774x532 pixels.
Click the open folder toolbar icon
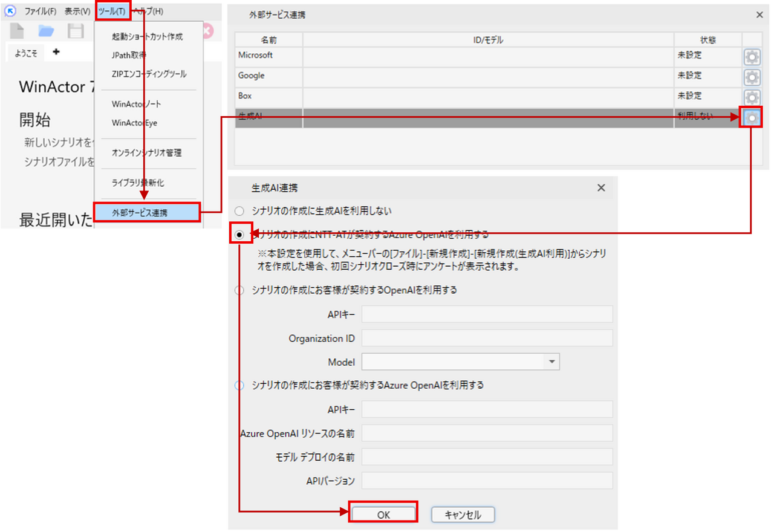[46, 31]
